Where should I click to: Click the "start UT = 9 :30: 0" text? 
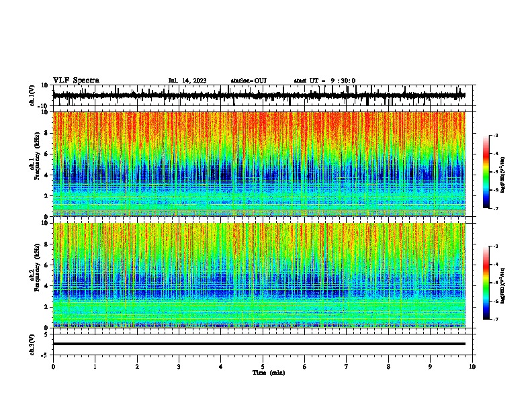click(324, 81)
